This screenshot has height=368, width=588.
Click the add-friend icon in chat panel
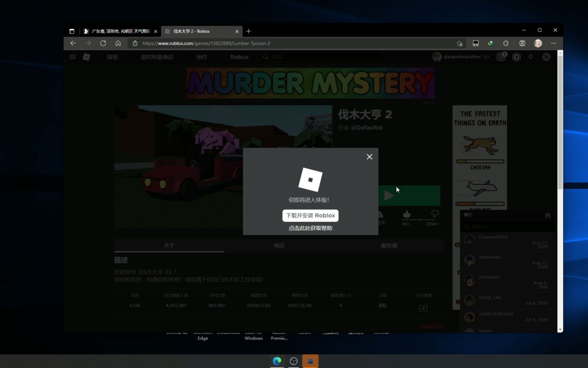pyautogui.click(x=548, y=215)
